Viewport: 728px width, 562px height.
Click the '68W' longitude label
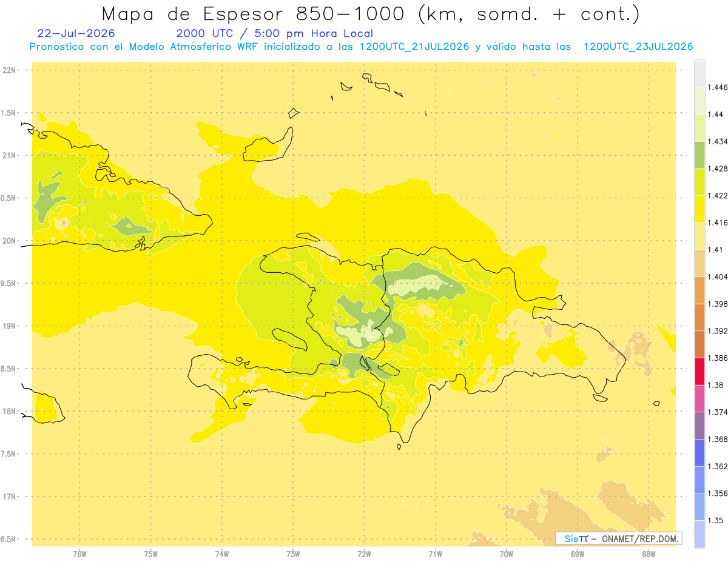pyautogui.click(x=649, y=554)
